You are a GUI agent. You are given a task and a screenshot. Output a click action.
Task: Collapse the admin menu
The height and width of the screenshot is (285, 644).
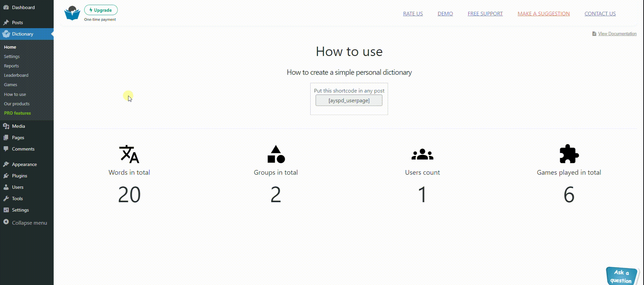(27, 223)
